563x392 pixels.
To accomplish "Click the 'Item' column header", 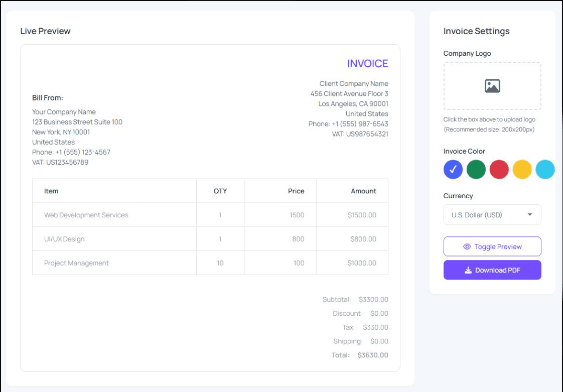I will pyautogui.click(x=51, y=191).
